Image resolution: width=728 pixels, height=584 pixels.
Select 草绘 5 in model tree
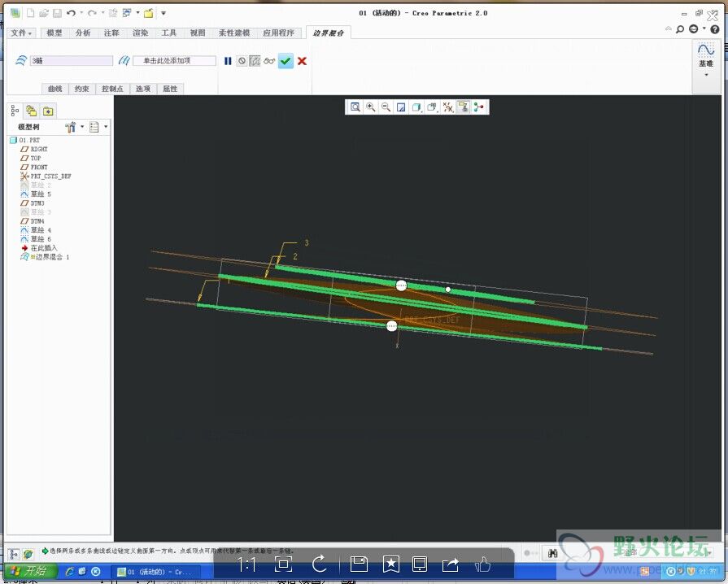pos(40,194)
